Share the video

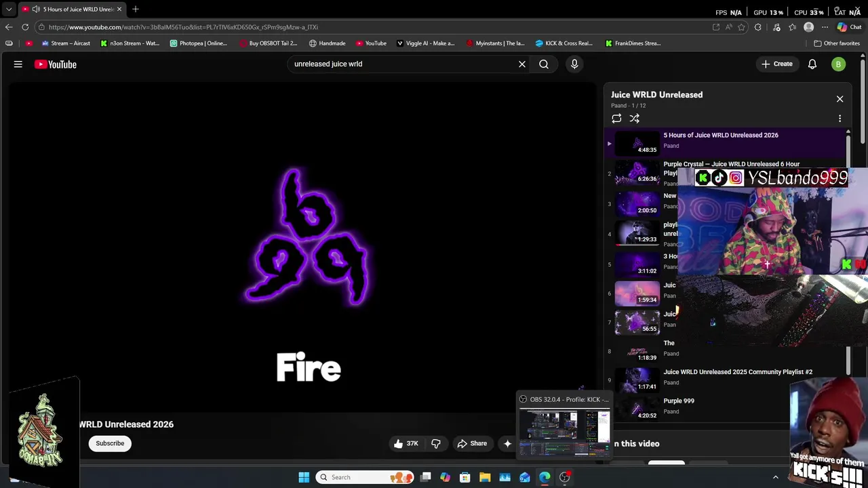(472, 443)
